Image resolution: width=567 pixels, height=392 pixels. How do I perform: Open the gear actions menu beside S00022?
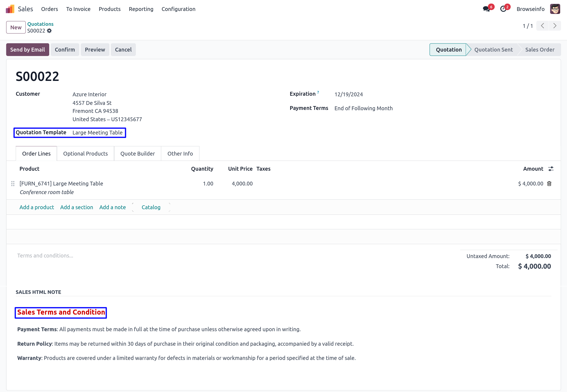49,31
